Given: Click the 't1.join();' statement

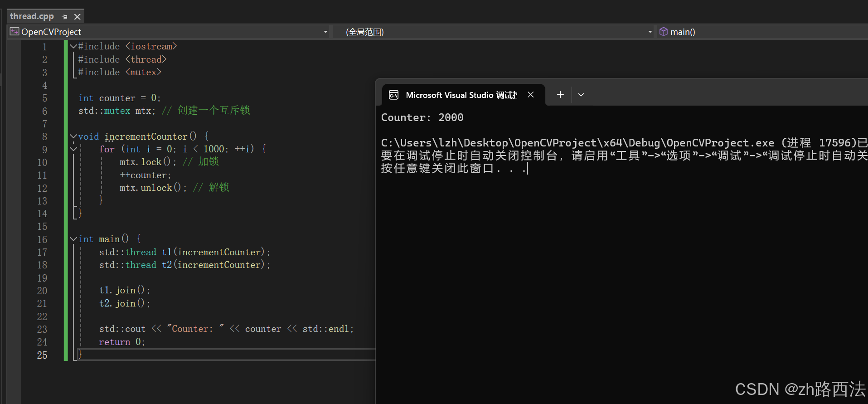Looking at the screenshot, I should pos(125,290).
